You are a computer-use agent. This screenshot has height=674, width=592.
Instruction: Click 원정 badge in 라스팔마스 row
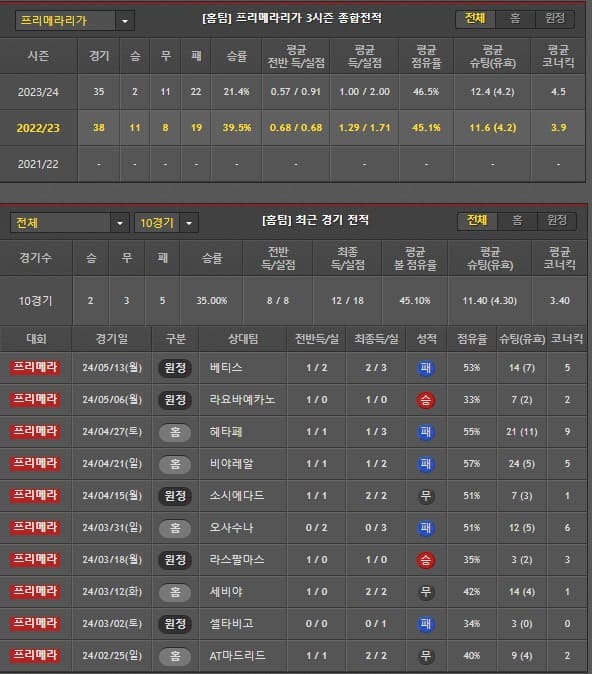[175, 560]
